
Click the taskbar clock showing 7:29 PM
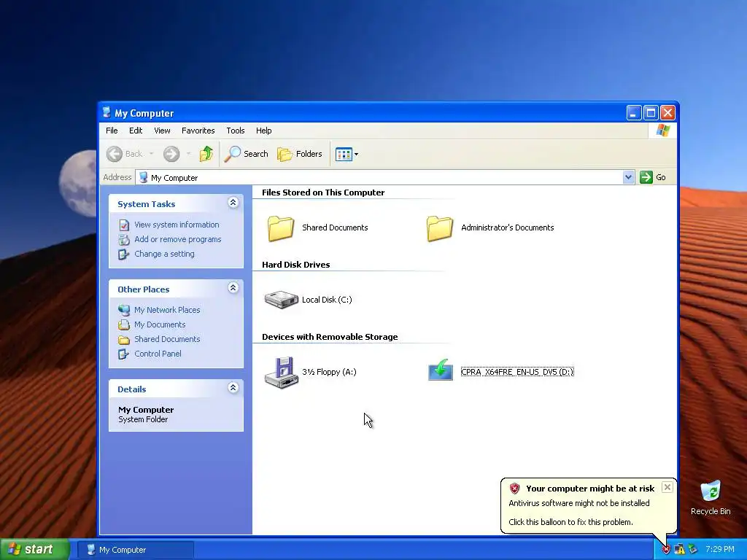point(720,550)
